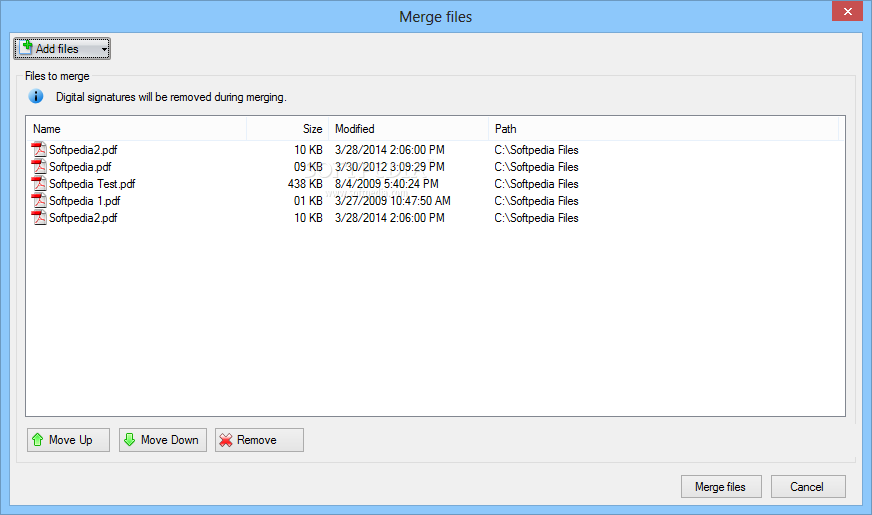Click the Cancel button
This screenshot has width=872, height=515.
click(807, 487)
